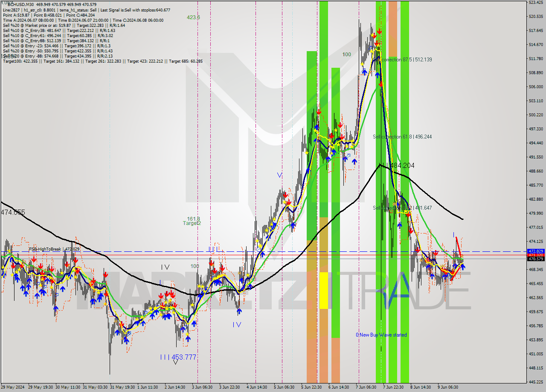Click the 482.880 price axis value

tap(536, 199)
